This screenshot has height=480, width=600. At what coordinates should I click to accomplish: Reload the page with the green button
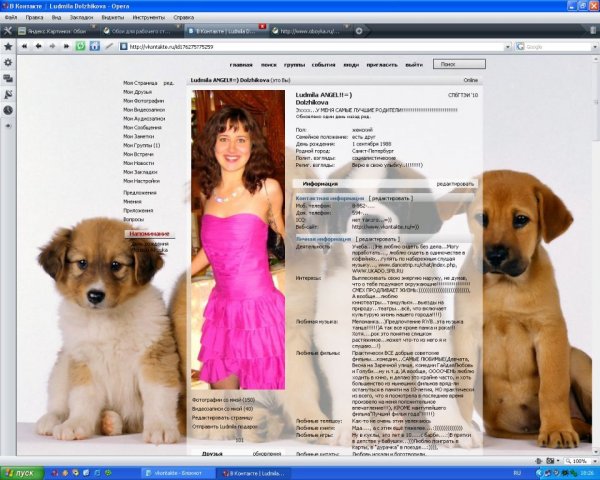click(80, 46)
